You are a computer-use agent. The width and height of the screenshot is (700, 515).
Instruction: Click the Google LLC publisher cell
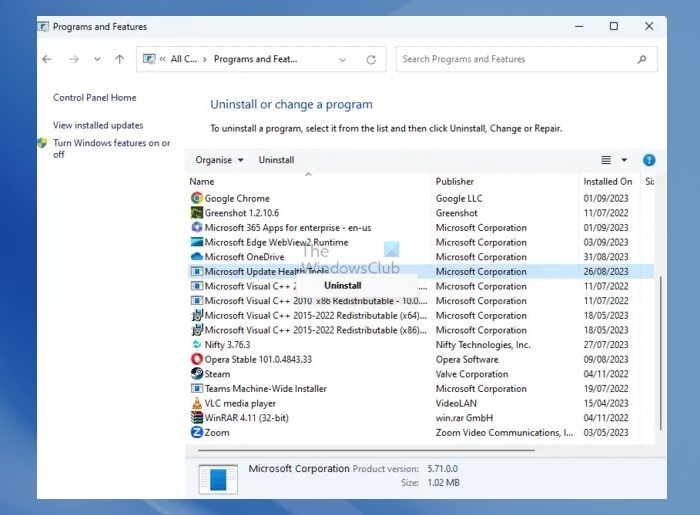459,198
